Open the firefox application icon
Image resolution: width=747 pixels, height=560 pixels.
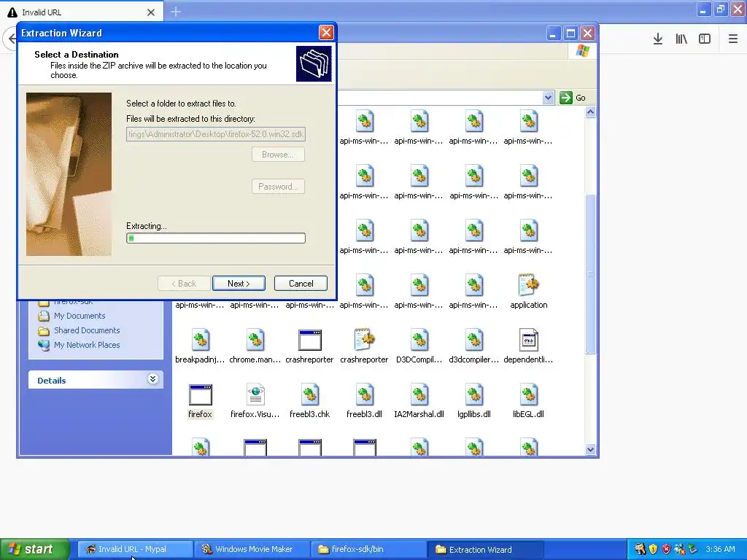click(200, 394)
